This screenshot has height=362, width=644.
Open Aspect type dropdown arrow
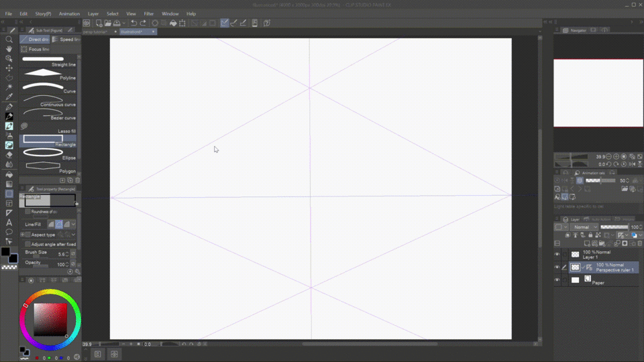74,235
